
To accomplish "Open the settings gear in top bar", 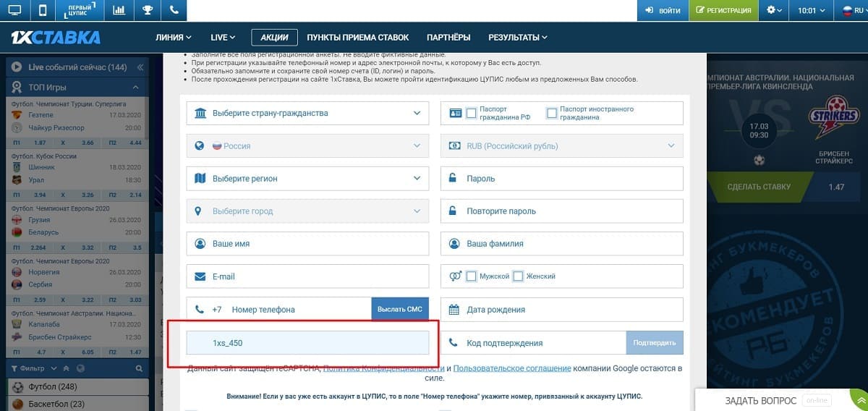I will click(x=775, y=10).
